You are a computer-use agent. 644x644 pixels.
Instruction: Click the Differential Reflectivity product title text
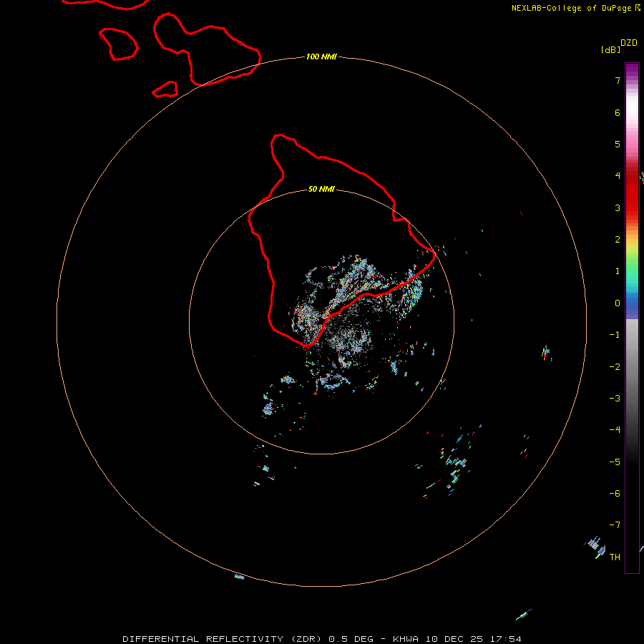coord(248,639)
